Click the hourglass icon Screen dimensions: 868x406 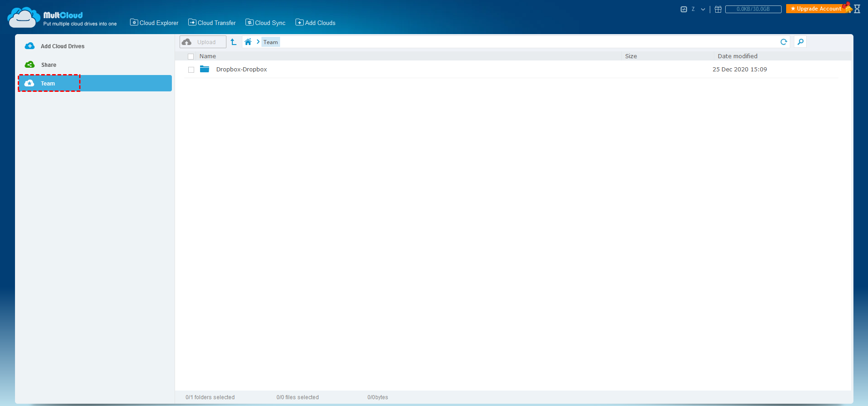click(857, 9)
